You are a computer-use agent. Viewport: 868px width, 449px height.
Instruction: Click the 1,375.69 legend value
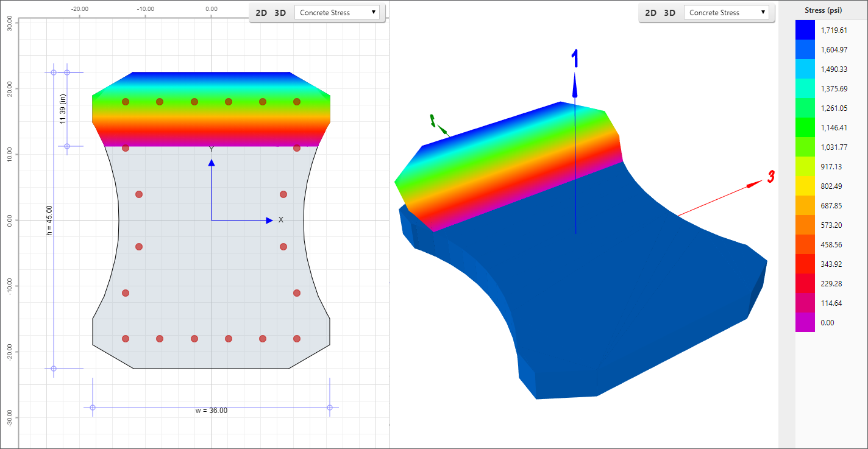tap(834, 88)
